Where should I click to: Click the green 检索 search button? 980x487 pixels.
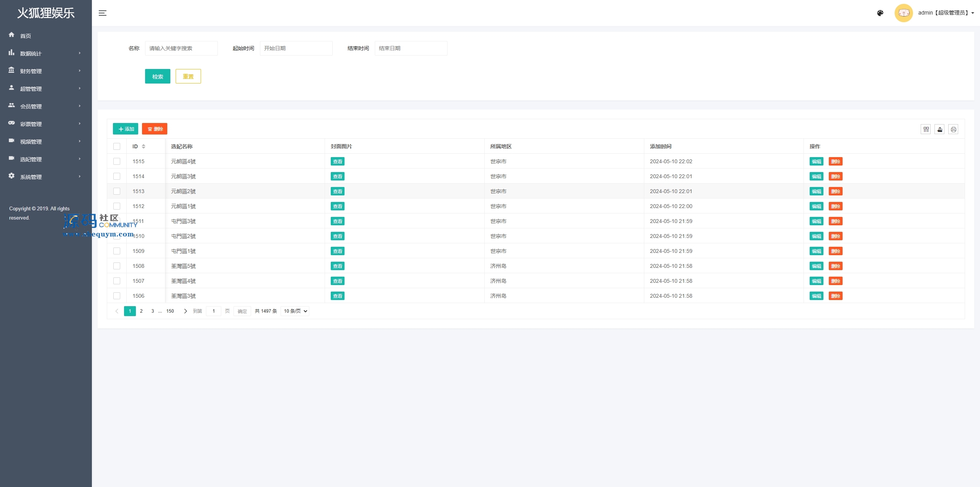[x=157, y=76]
